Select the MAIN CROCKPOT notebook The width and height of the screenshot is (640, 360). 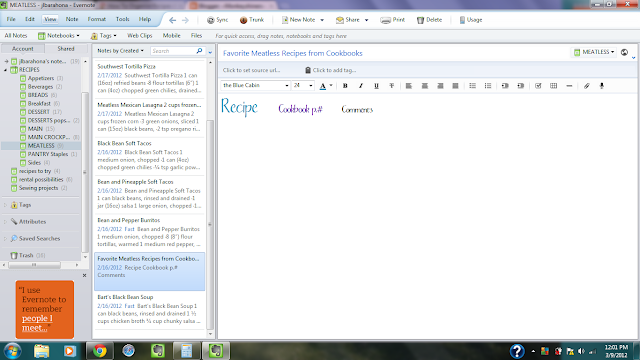coord(49,137)
